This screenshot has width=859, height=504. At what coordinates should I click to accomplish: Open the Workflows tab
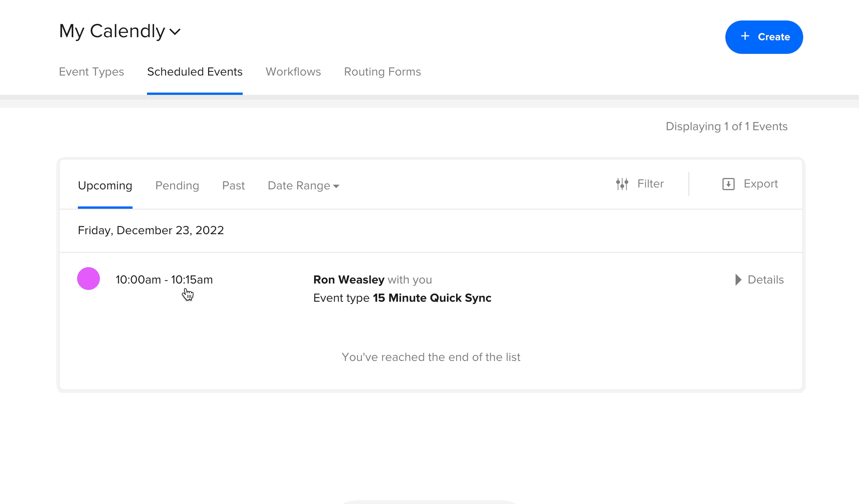tap(293, 72)
